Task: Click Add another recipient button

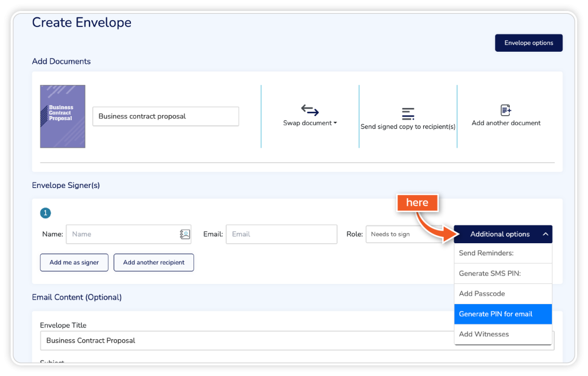Action: (x=154, y=262)
